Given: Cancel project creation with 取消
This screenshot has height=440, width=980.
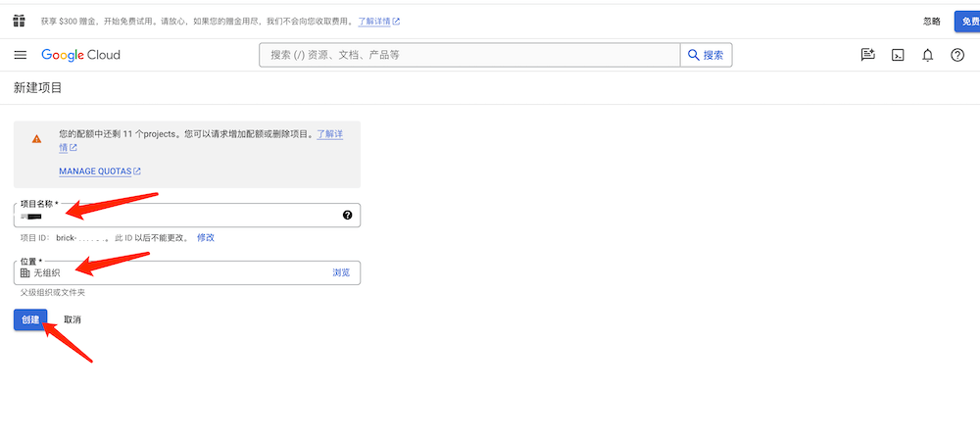Looking at the screenshot, I should (x=73, y=319).
